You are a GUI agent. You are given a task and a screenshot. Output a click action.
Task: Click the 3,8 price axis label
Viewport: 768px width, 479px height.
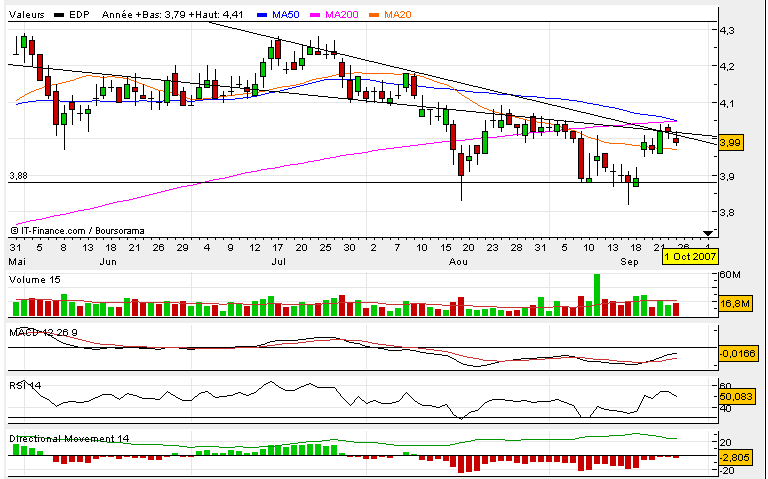(727, 213)
